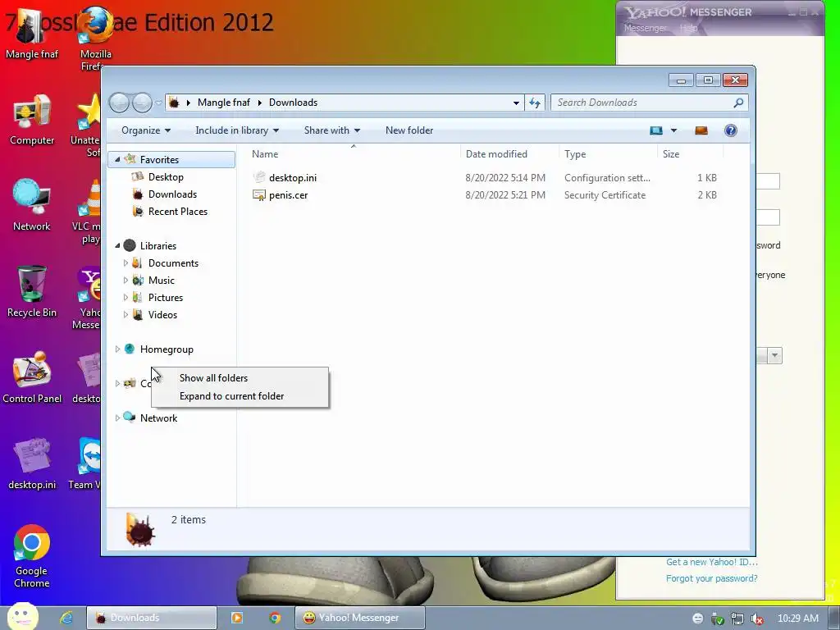Open Explorer help button
The height and width of the screenshot is (630, 840).
(730, 130)
